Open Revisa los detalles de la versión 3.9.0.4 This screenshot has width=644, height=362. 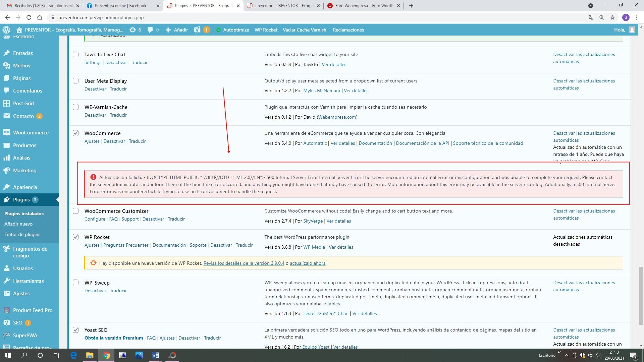coord(244,263)
